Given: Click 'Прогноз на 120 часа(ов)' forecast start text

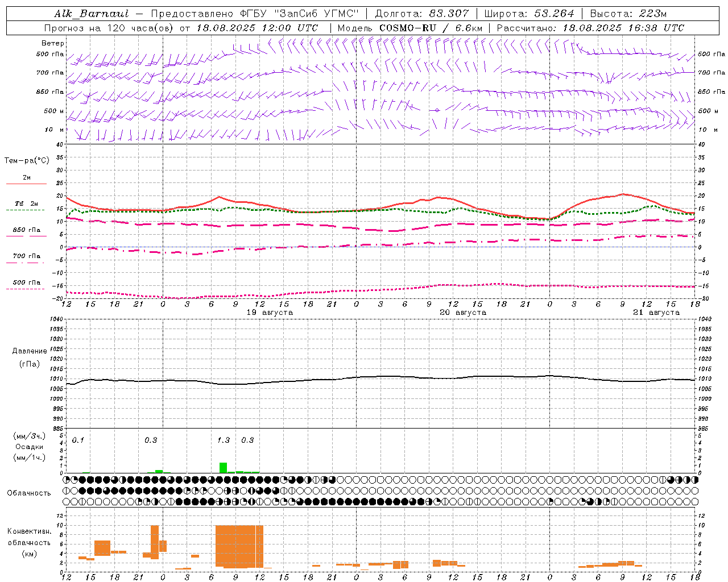Looking at the screenshot, I should click(x=109, y=28).
